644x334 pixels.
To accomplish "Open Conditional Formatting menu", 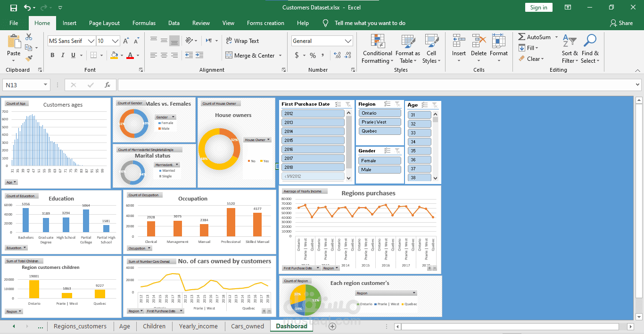I will pos(377,49).
